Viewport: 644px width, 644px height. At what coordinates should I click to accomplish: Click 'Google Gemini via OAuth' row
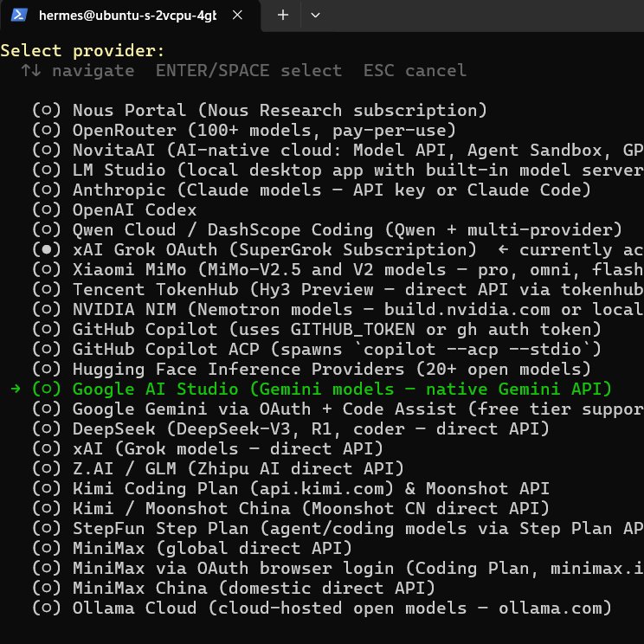click(x=358, y=409)
